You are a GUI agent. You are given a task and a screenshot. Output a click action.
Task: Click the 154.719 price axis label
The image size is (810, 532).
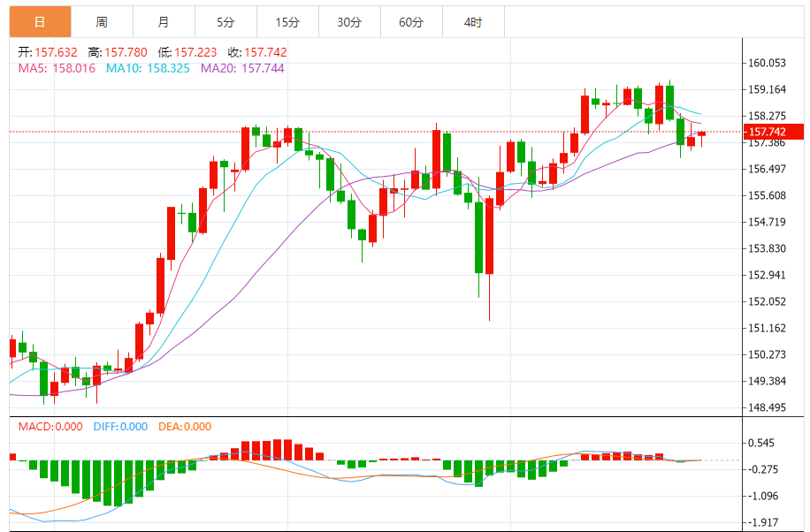(x=768, y=222)
